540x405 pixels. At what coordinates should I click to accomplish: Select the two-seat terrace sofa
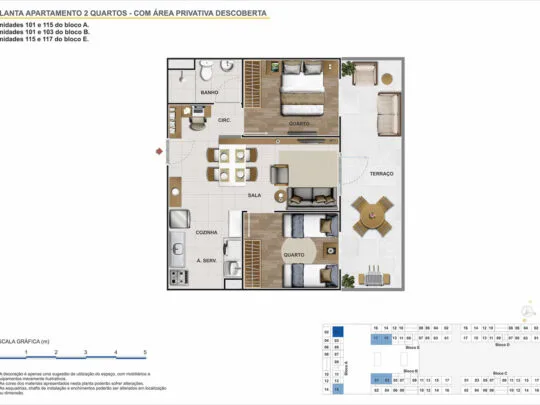coord(389,114)
